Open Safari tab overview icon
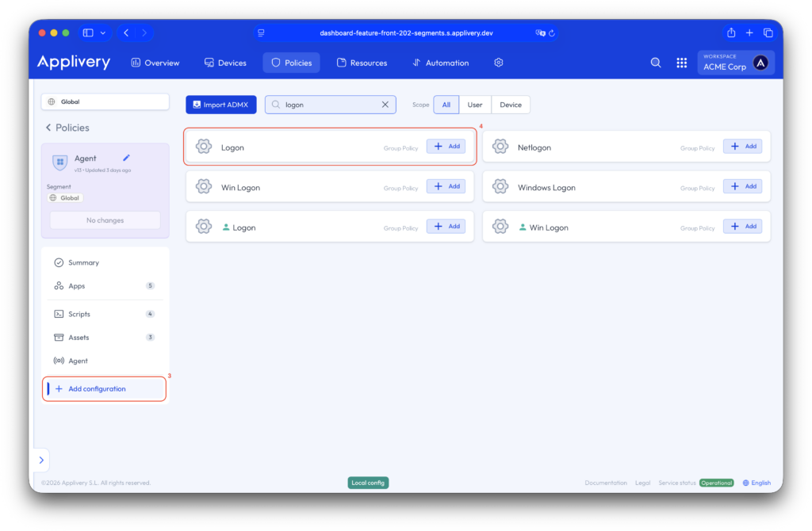The image size is (812, 531). (x=768, y=32)
